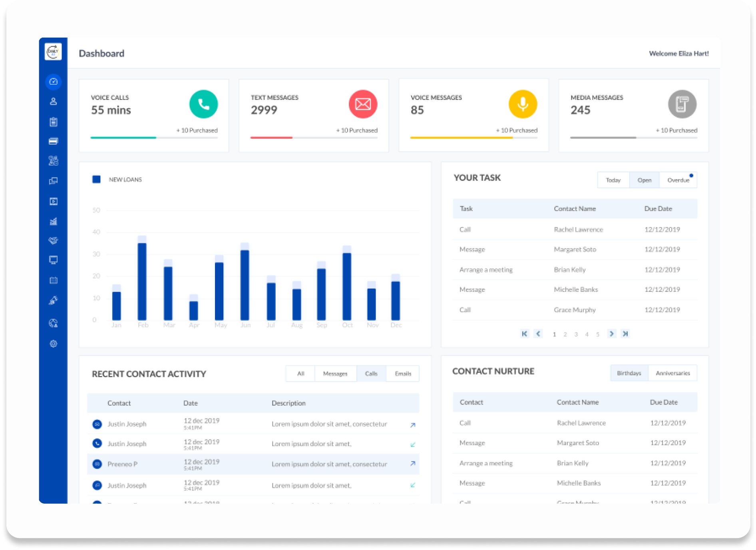756x550 pixels.
Task: Switch Your Task to Overdue tab
Action: tap(678, 180)
